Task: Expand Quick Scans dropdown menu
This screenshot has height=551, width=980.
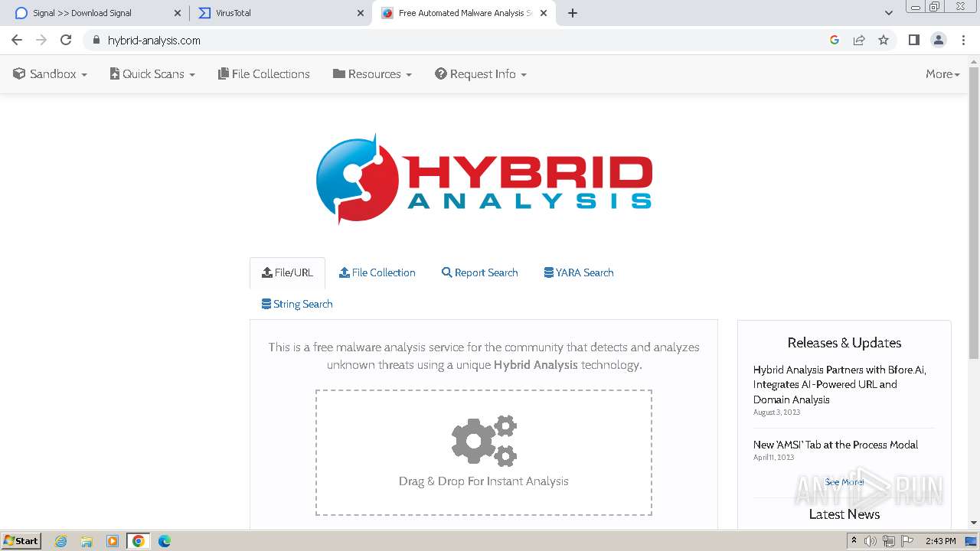Action: click(152, 73)
